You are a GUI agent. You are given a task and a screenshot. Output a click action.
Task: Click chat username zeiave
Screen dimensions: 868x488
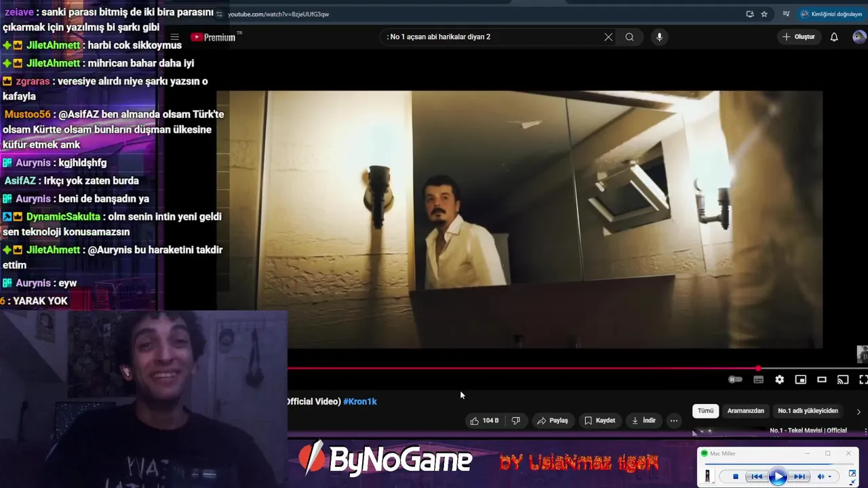18,12
